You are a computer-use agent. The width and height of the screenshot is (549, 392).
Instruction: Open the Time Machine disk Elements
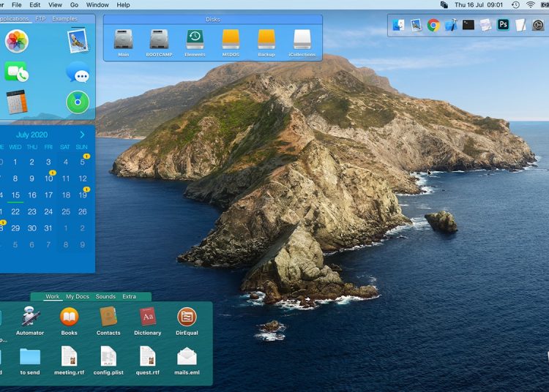(195, 39)
